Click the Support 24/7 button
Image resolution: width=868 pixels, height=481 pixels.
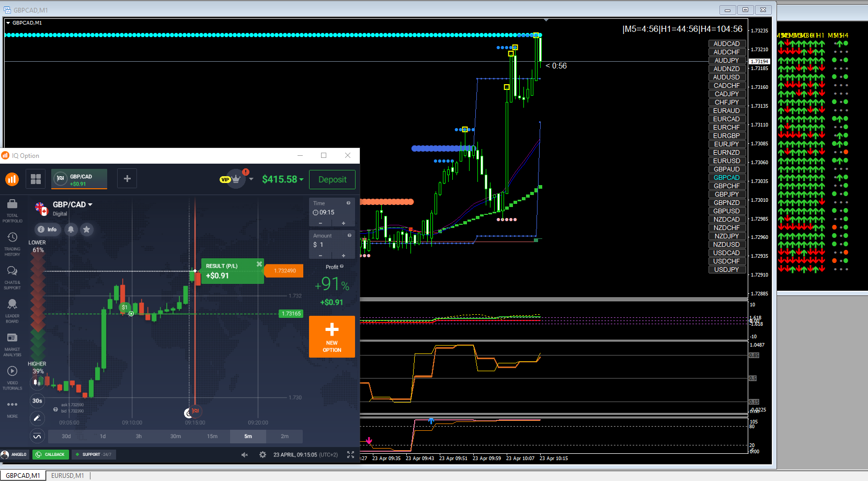(x=94, y=454)
